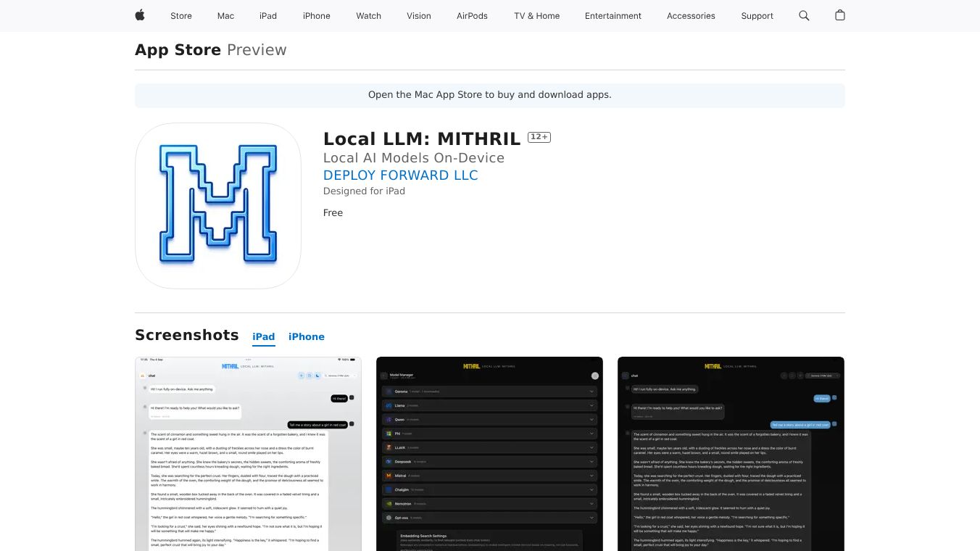Open the TV & Home menu item
This screenshot has height=551, width=980.
[x=537, y=16]
